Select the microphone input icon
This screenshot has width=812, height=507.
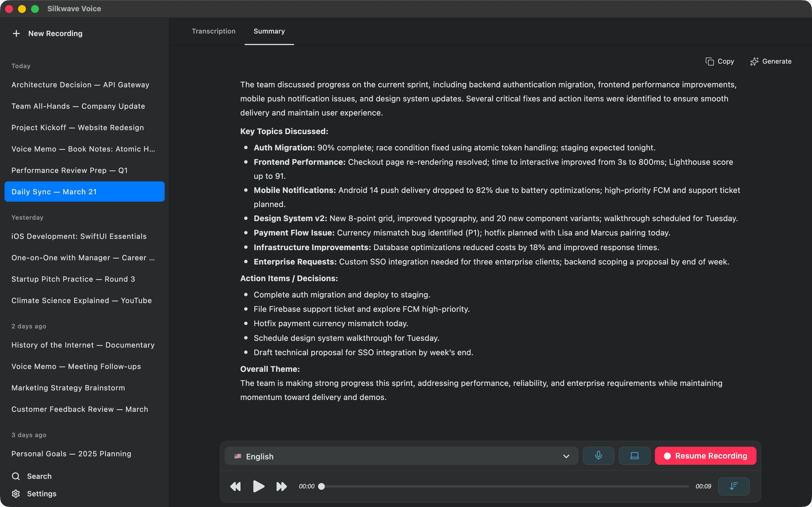click(598, 456)
